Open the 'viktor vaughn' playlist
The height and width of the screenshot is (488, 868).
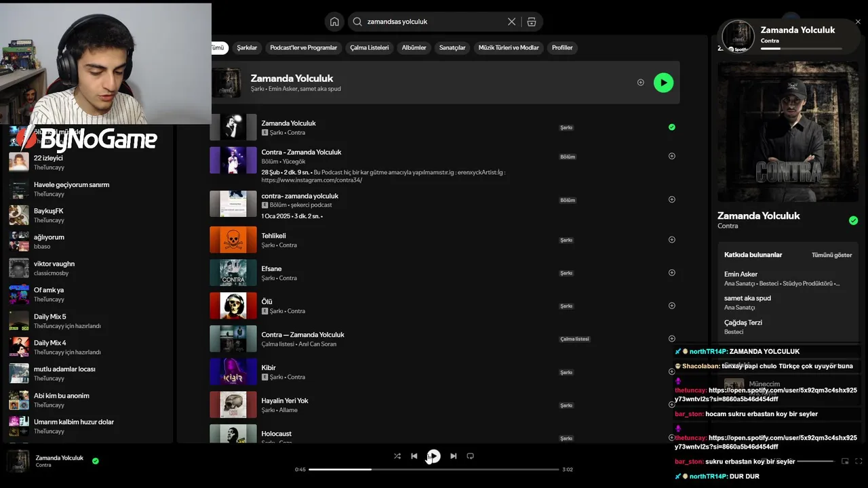click(87, 268)
